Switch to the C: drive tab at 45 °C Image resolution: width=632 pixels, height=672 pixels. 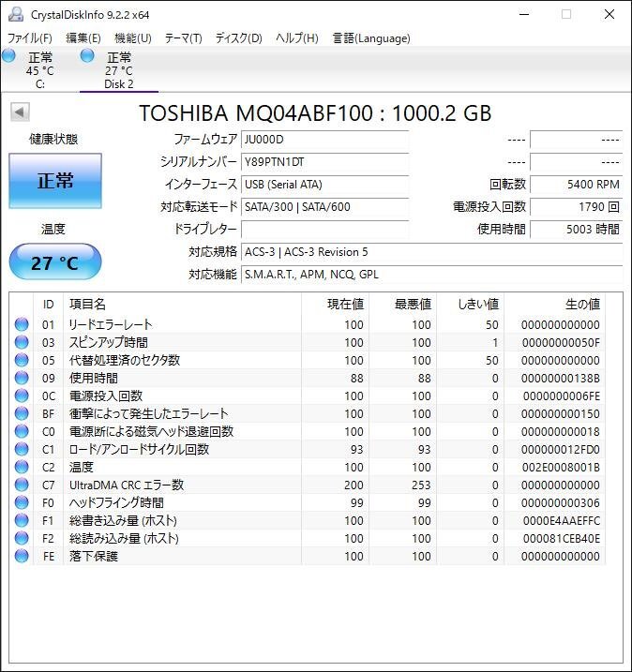point(40,70)
